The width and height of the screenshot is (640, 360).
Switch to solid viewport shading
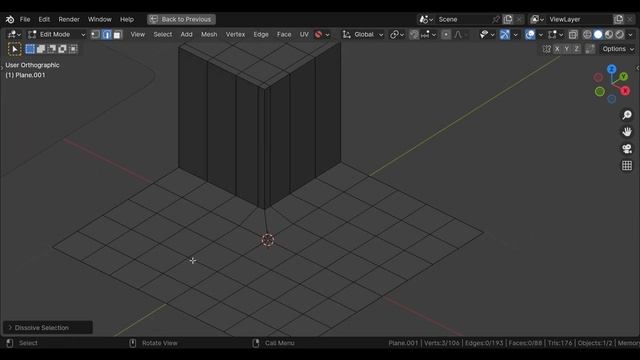click(598, 35)
